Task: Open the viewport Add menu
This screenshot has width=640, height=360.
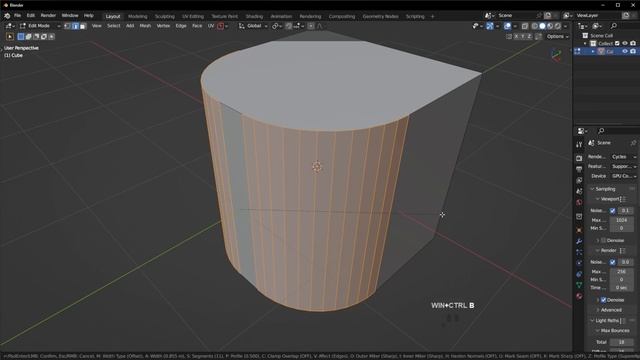Action: [130, 26]
